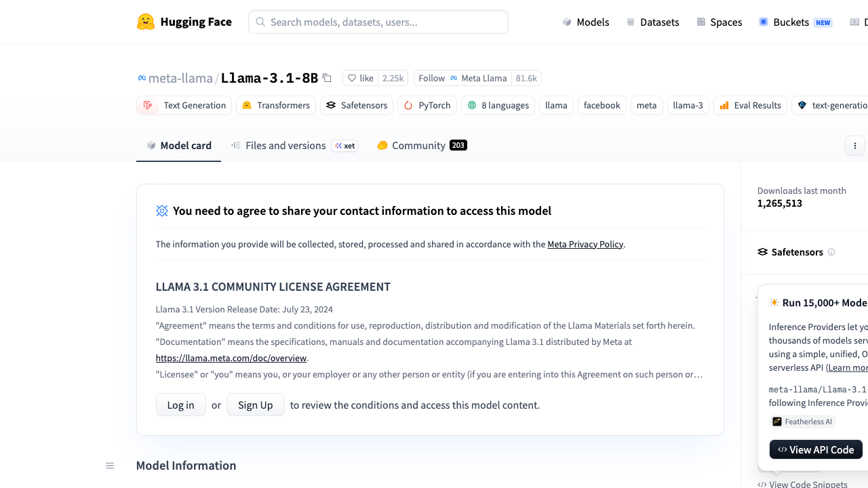Click the Sign Up button

pyautogui.click(x=256, y=405)
